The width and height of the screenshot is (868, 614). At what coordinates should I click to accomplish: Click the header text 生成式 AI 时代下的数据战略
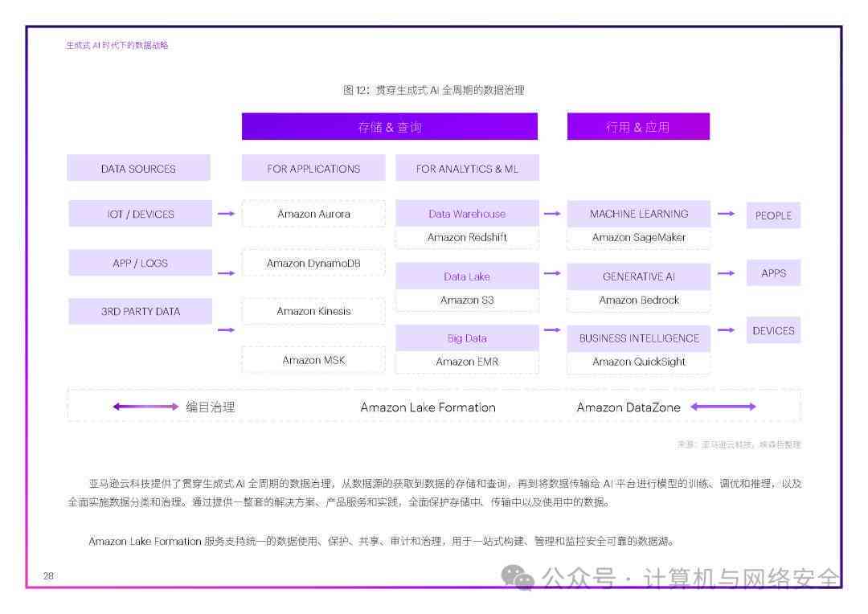pos(117,45)
